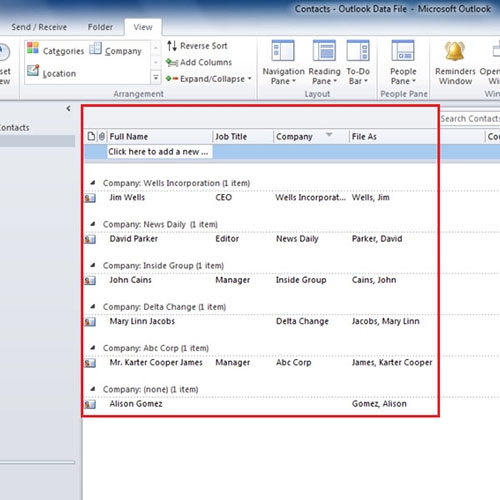The image size is (500, 500).
Task: Select the Jim Wells name cell
Action: tap(127, 197)
